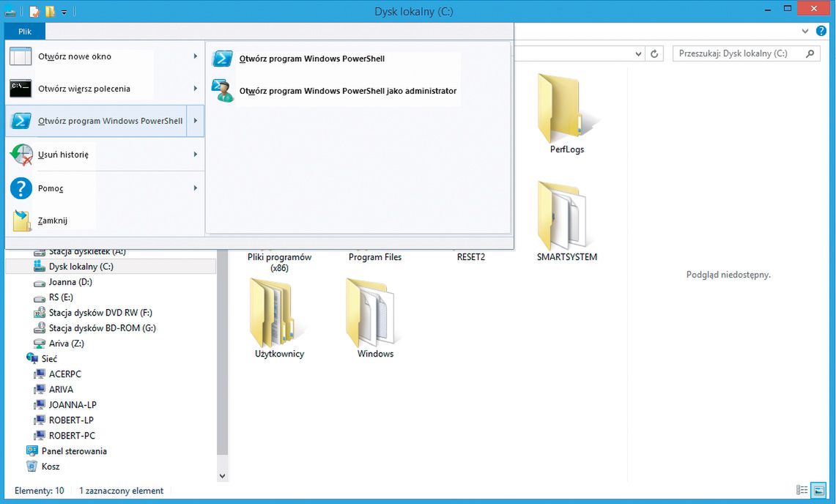Viewport: 836px width, 504px height.
Task: Open Kosz recycle bin in tree
Action: 50,467
